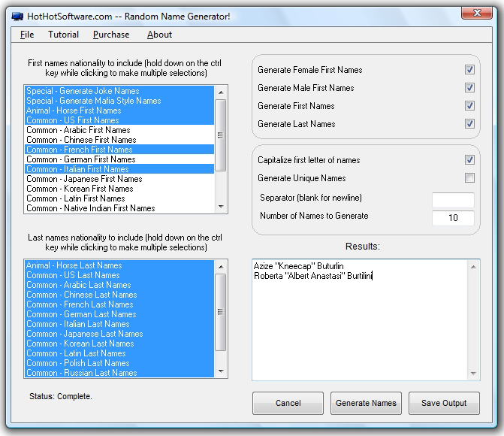
Task: Click the Save Output button
Action: click(x=444, y=403)
